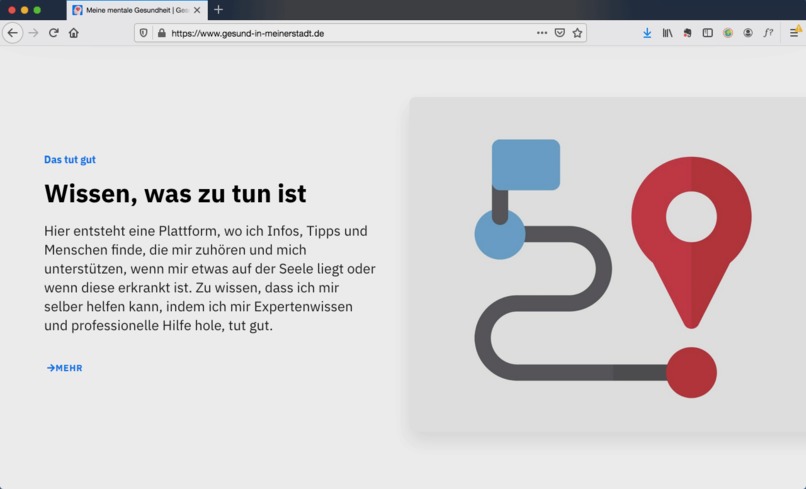
Task: Open the Firefox hamburger menu
Action: 794,33
